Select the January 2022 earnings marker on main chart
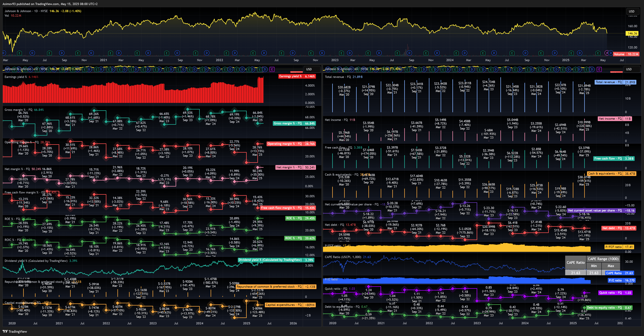 [x=227, y=53]
